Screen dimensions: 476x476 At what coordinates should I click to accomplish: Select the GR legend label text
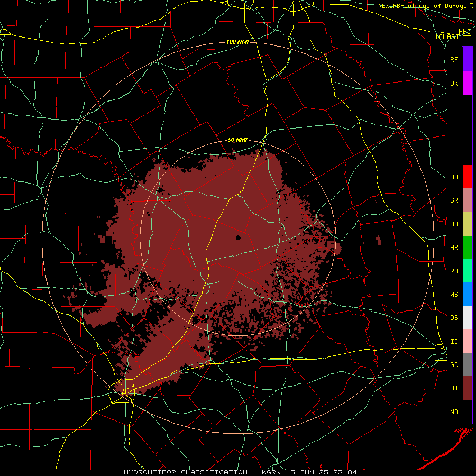point(454,200)
